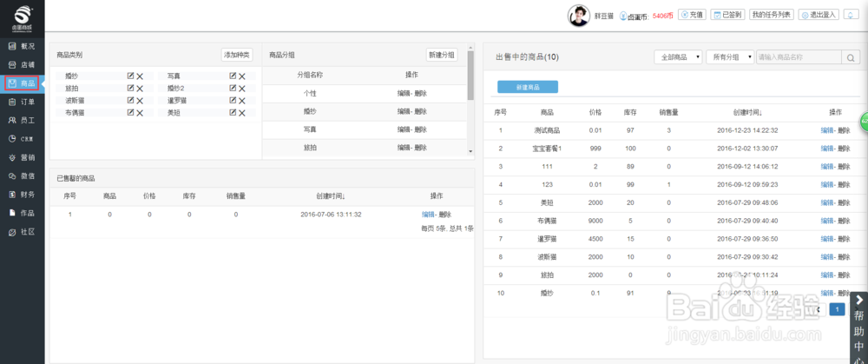868x364 pixels.
Task: Click 编辑 for 测试商品 row
Action: tap(826, 131)
